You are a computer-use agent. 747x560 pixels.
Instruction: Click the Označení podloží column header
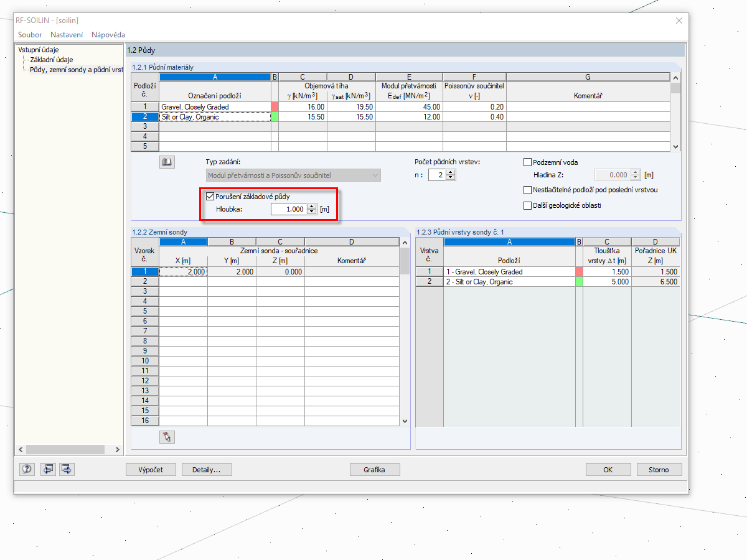tap(215, 96)
